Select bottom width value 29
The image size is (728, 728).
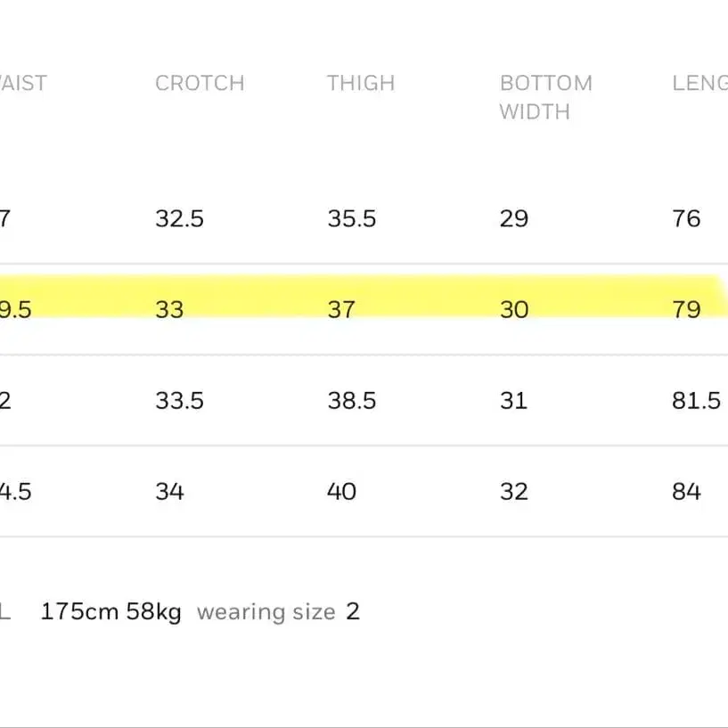(514, 218)
